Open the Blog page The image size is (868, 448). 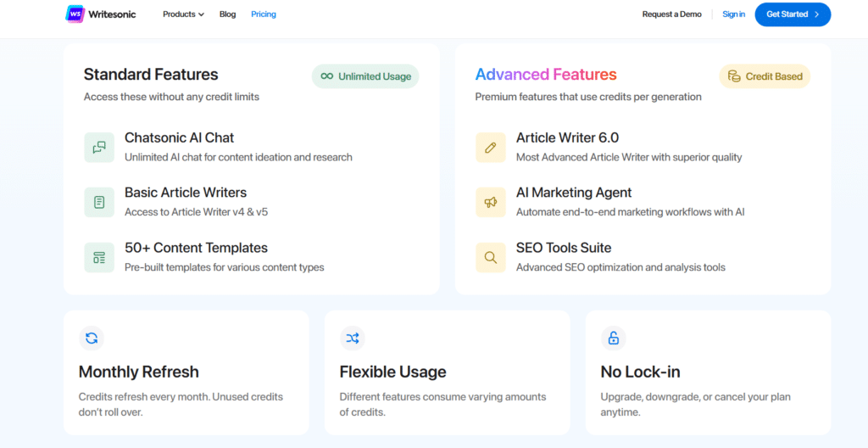click(x=227, y=14)
